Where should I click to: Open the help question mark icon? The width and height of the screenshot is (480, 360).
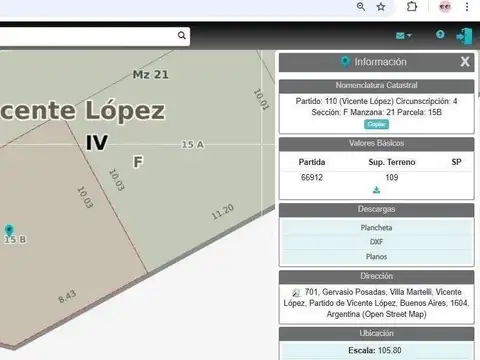click(440, 35)
